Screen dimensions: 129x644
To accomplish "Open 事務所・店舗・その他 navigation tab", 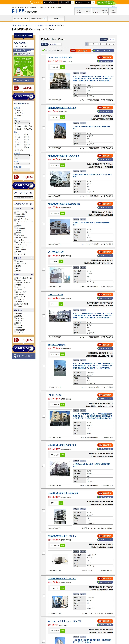I will coord(38,18).
